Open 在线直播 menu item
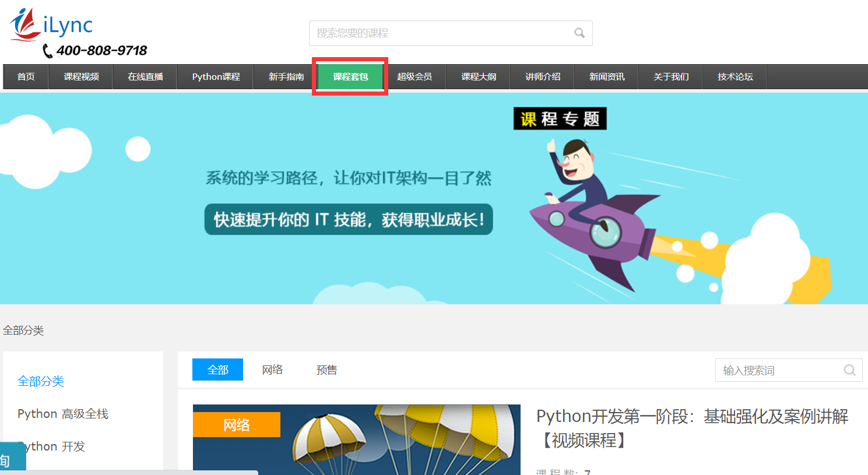The width and height of the screenshot is (868, 475). point(145,77)
